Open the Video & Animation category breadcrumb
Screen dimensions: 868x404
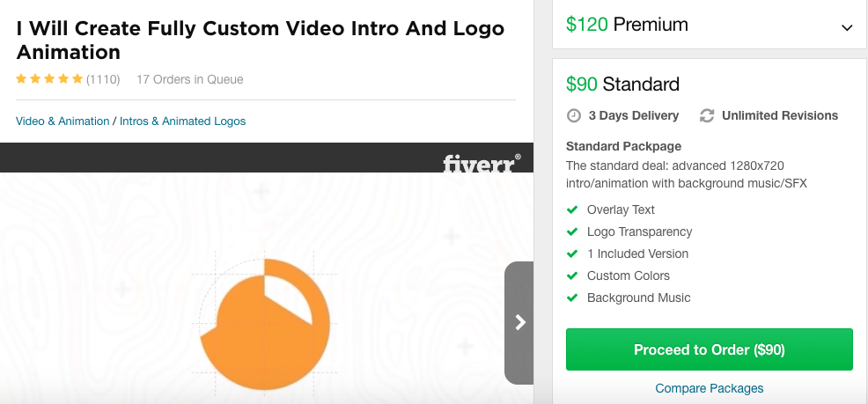(x=63, y=121)
